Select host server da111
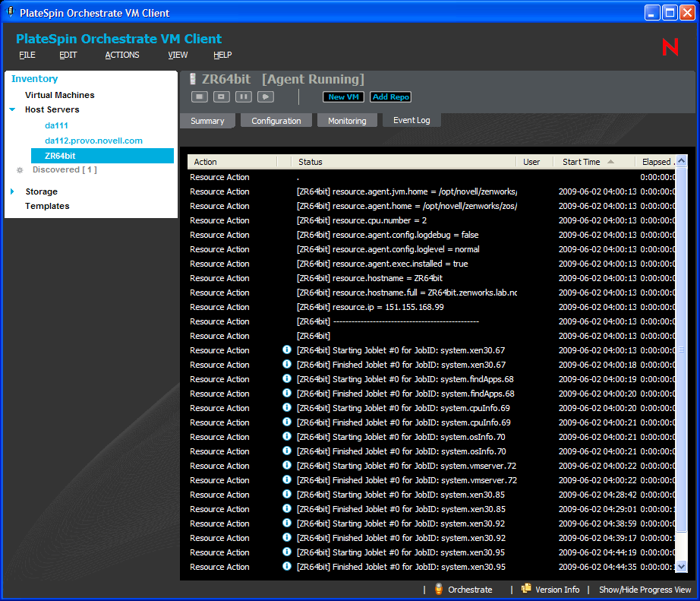The height and width of the screenshot is (601, 700). 56,125
